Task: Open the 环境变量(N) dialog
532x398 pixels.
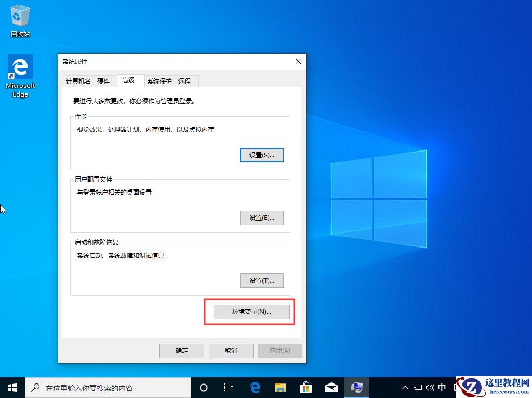Action: pos(251,311)
